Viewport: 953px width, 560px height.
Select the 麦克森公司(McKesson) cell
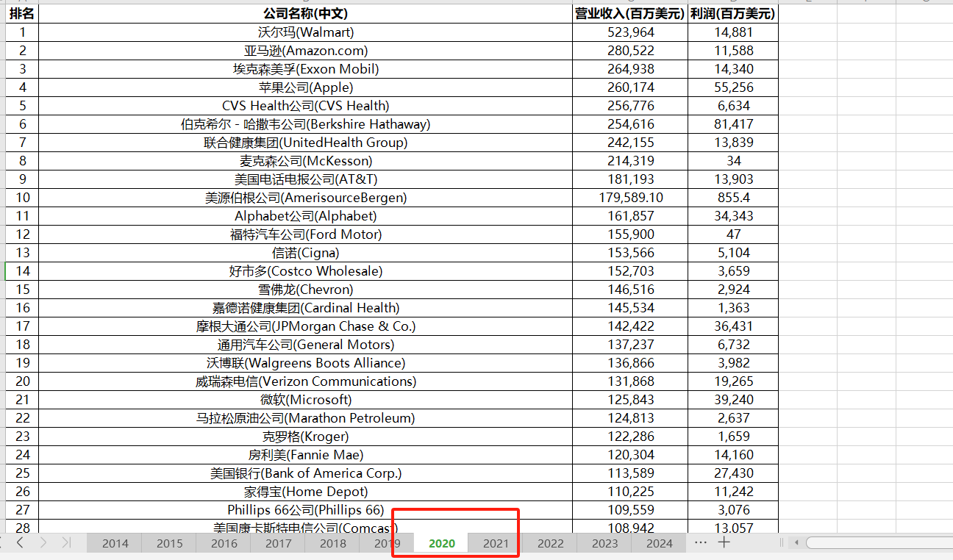point(305,161)
